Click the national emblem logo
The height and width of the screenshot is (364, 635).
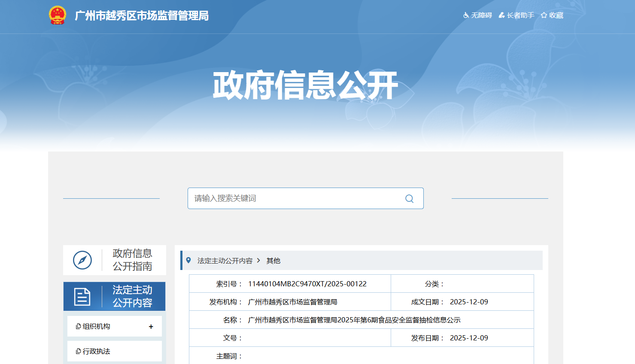tap(57, 15)
